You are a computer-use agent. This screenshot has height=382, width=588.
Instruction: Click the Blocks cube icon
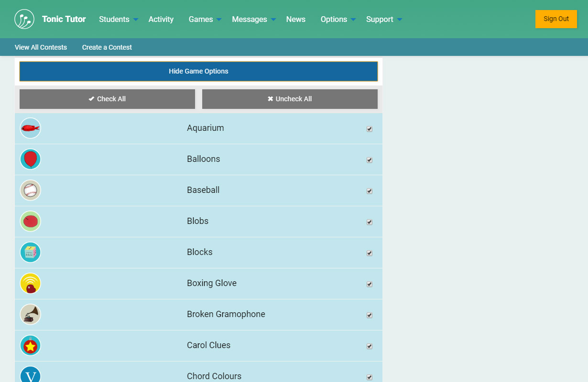(31, 252)
